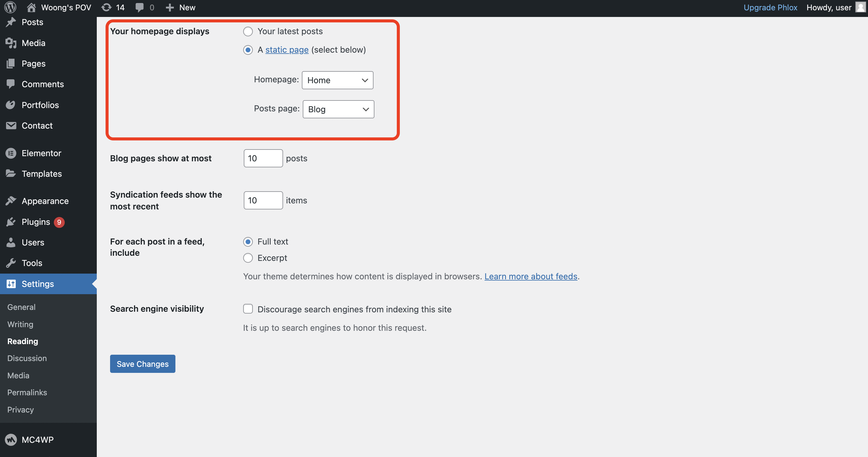Click the 'Blog pages show at most' number field
This screenshot has height=457, width=868.
(263, 158)
